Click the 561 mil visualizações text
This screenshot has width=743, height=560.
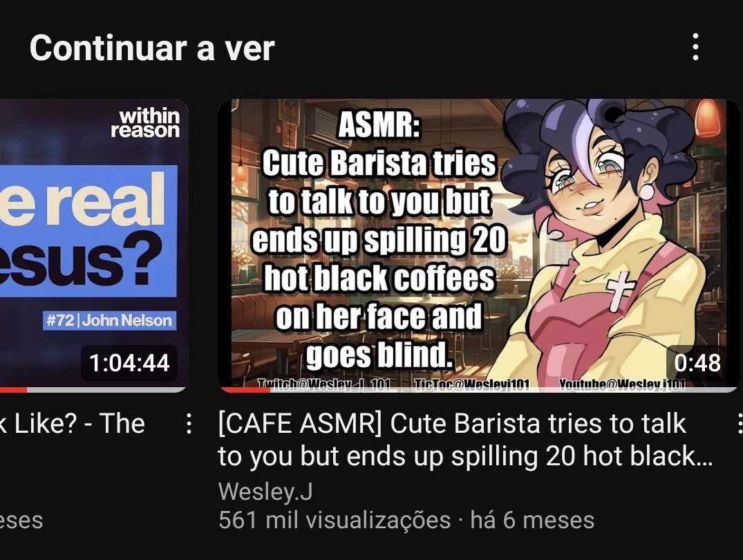point(334,520)
